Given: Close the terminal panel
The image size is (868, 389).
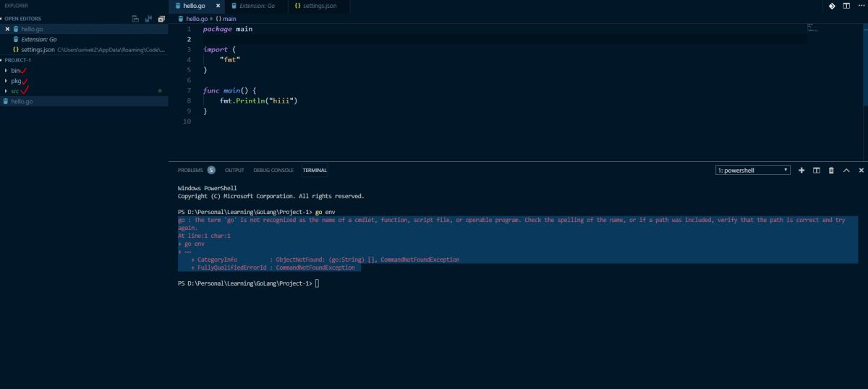Looking at the screenshot, I should click(x=861, y=170).
